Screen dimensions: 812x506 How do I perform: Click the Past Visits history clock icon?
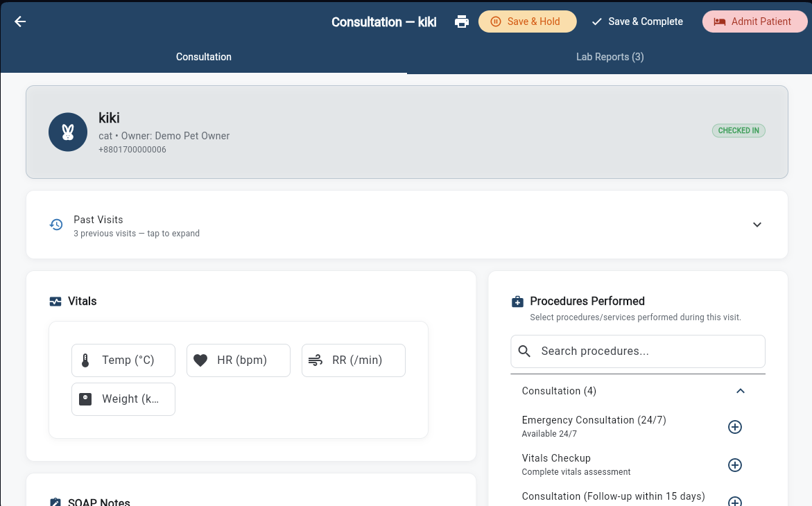55,225
